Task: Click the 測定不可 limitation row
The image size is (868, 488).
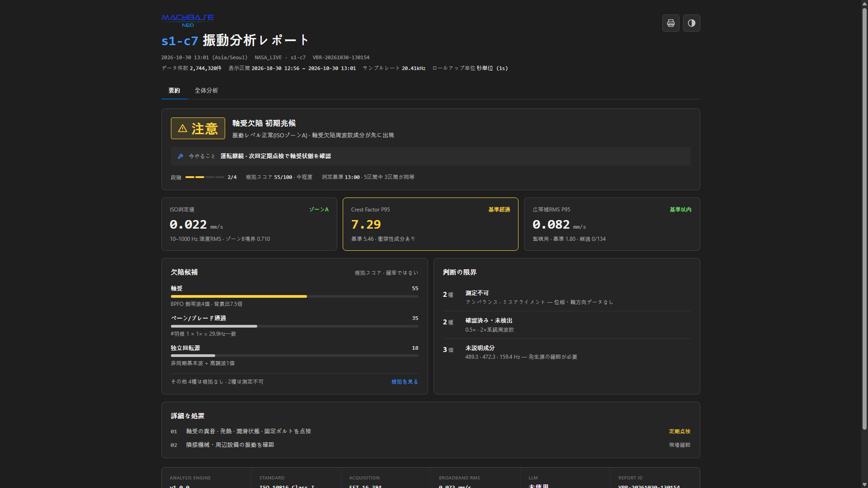Action: click(566, 297)
